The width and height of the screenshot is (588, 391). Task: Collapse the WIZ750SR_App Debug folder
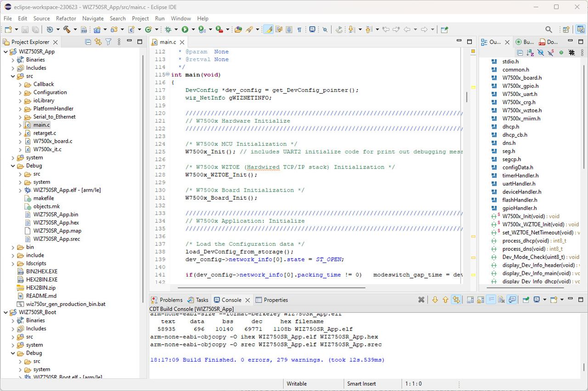(13, 166)
